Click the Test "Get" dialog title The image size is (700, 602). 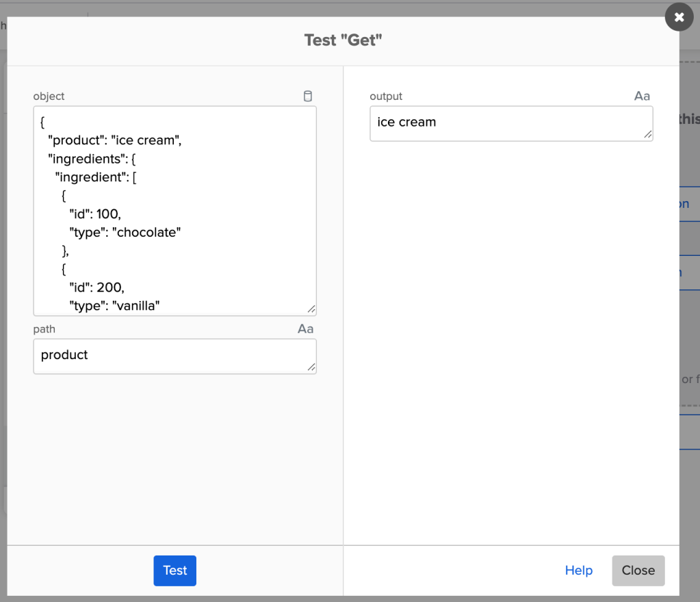343,40
